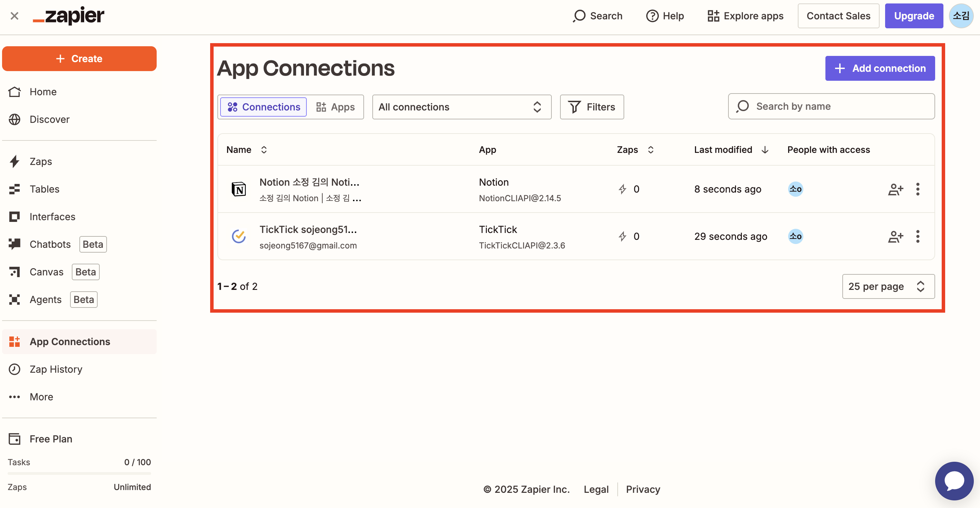Open Zap History in the sidebar
The width and height of the screenshot is (980, 508).
(x=56, y=369)
